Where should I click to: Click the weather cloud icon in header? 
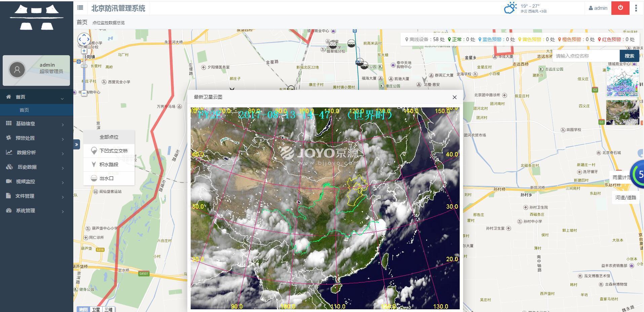pos(510,8)
